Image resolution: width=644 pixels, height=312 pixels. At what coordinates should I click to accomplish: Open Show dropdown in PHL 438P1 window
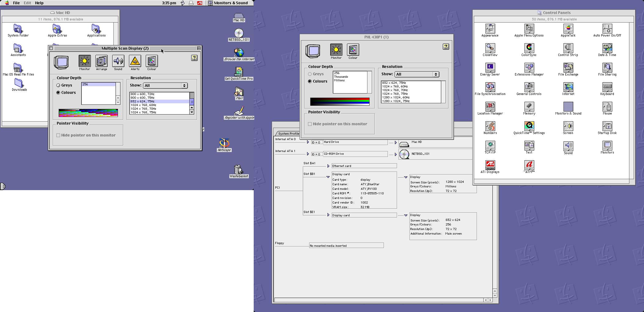tap(417, 74)
